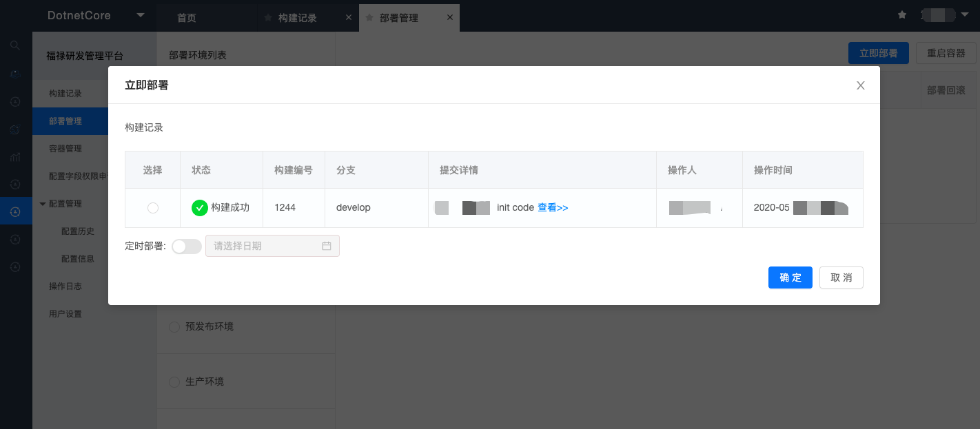This screenshot has width=980, height=429.
Task: Click the 确定 button
Action: 790,278
